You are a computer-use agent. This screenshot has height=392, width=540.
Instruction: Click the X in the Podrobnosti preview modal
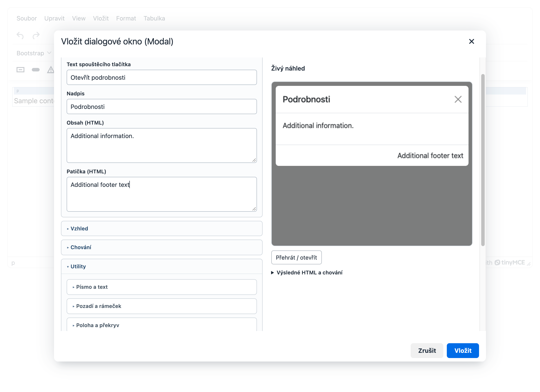tap(458, 99)
